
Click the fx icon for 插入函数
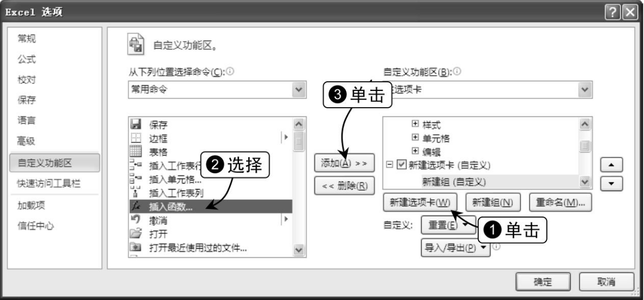click(136, 206)
